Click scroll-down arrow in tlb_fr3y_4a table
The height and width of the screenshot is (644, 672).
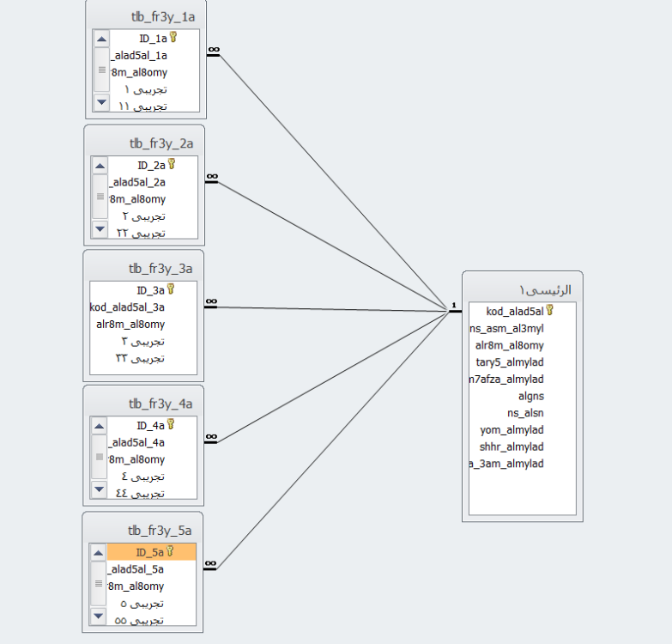(99, 489)
